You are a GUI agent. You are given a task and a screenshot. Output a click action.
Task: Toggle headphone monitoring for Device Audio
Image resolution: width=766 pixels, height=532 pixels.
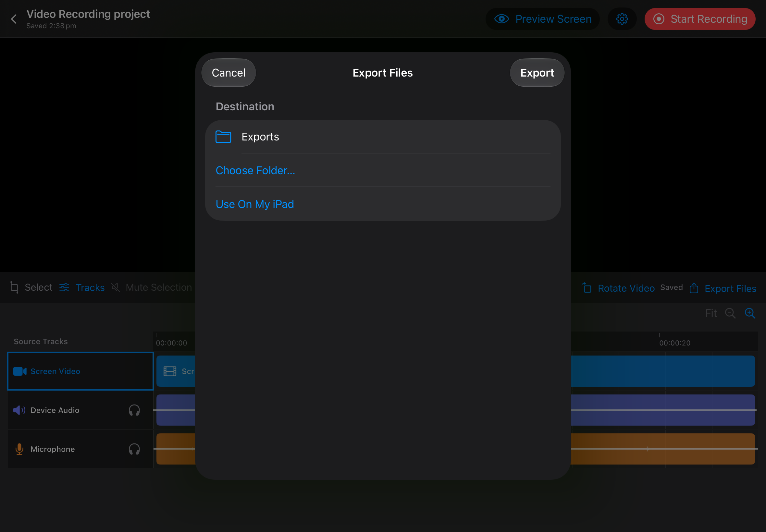point(134,410)
